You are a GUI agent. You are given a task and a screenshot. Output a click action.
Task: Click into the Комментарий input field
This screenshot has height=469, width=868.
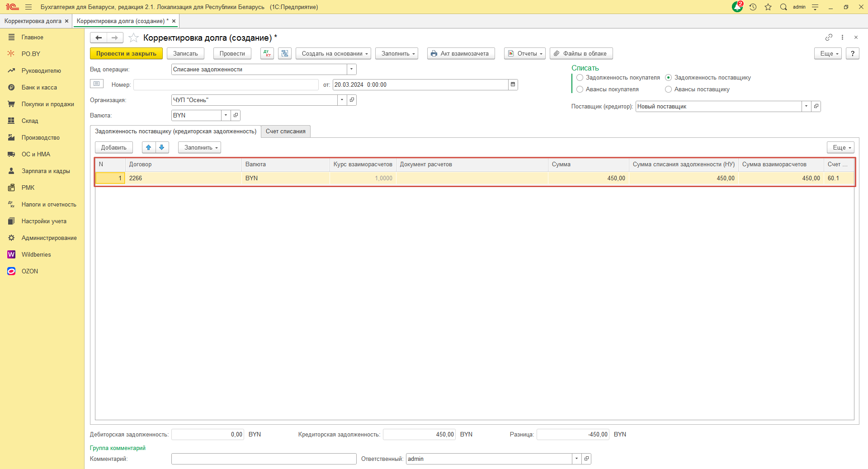(264, 459)
